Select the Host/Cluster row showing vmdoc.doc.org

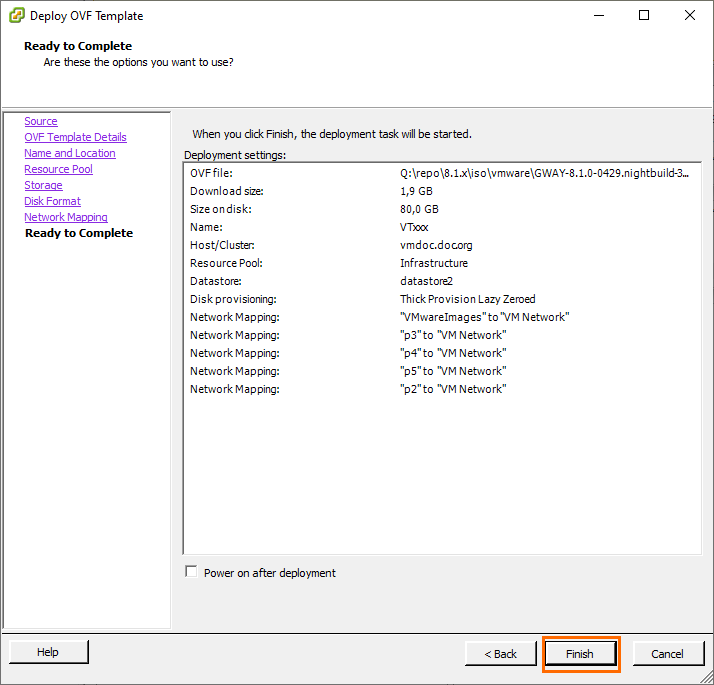point(440,245)
